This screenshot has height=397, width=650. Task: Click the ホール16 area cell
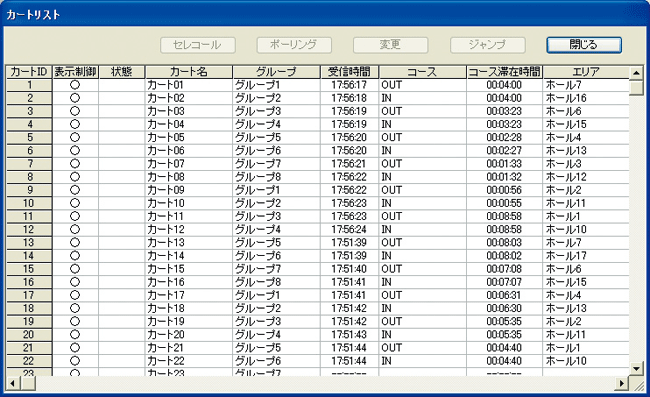pos(586,98)
